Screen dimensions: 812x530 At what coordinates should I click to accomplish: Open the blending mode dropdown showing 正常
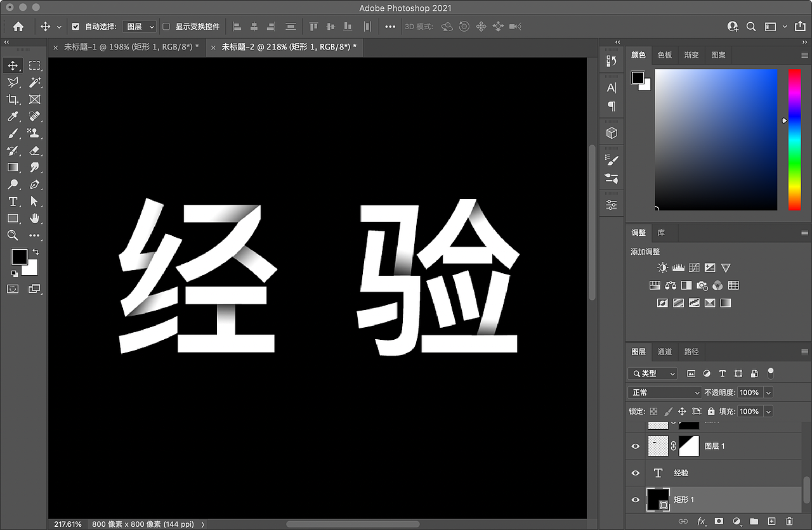(x=664, y=392)
